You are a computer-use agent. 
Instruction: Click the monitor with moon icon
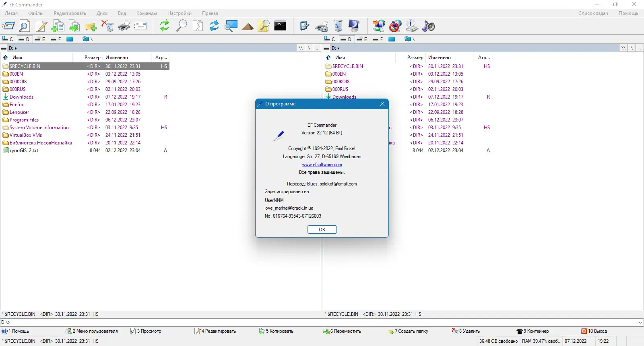pyautogui.click(x=354, y=26)
